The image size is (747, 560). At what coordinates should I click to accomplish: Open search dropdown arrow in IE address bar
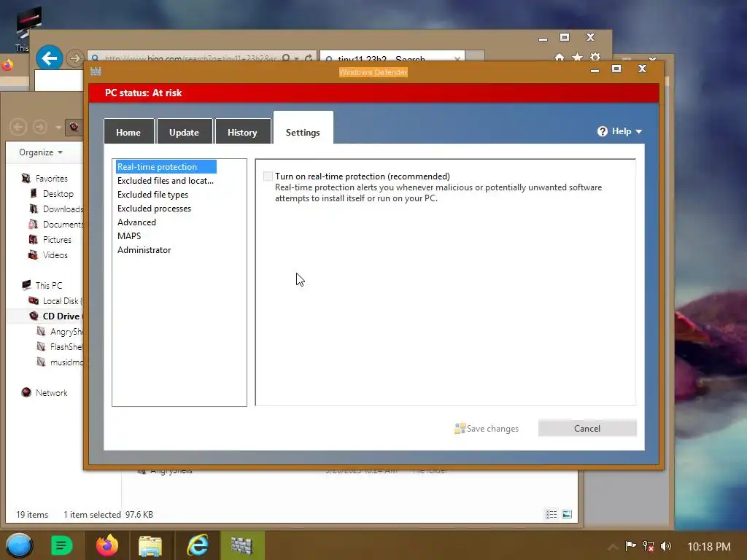point(297,58)
